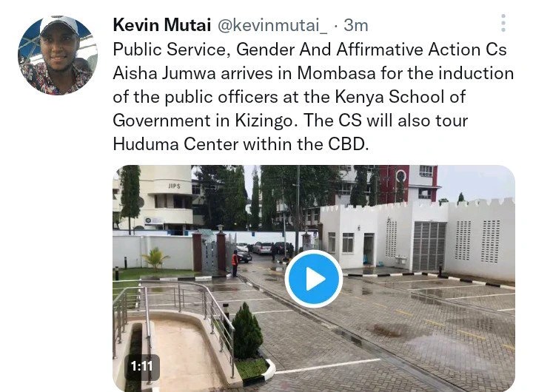Image resolution: width=533 pixels, height=392 pixels.
Task: Click the 'Kenya School of' tweet text
Action: [400, 97]
